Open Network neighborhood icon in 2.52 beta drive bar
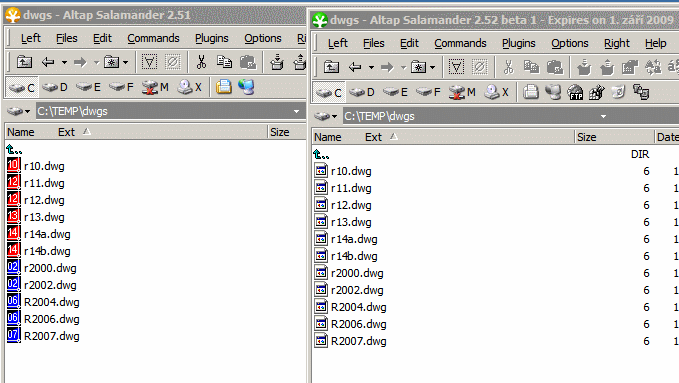 (553, 92)
